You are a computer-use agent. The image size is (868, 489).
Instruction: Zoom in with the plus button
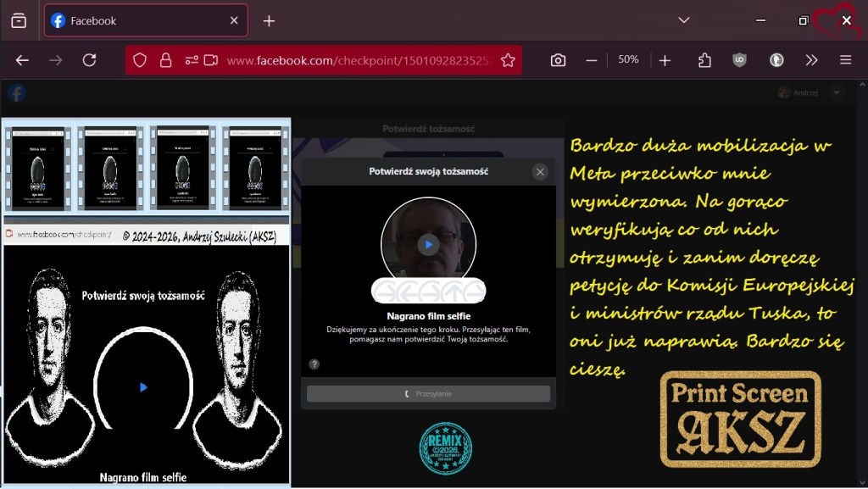[x=665, y=60]
